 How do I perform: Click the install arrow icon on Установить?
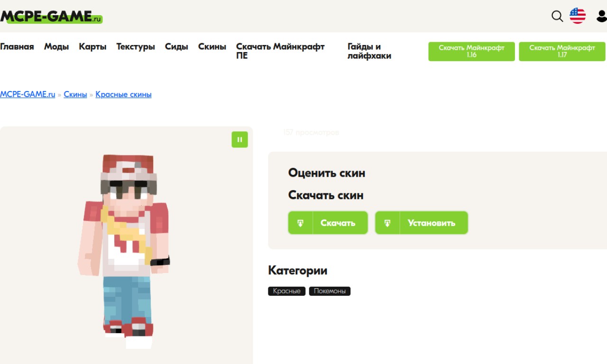[x=387, y=223]
